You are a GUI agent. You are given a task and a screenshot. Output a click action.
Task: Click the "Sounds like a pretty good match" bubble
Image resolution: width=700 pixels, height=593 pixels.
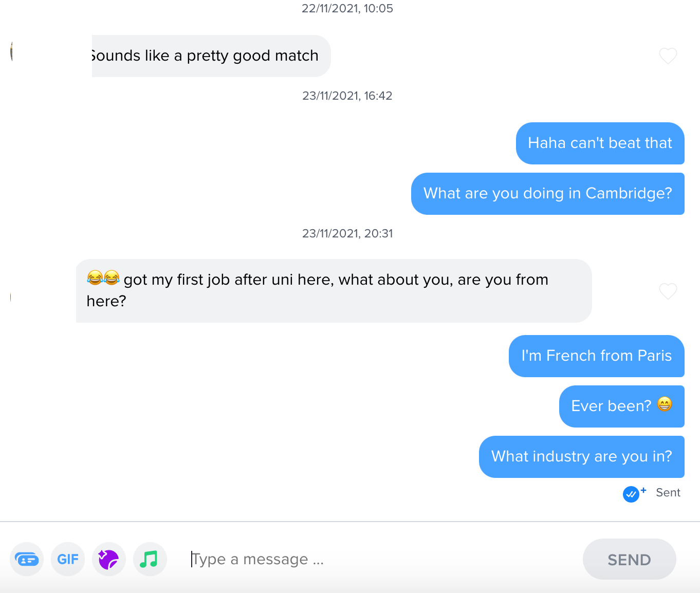211,56
